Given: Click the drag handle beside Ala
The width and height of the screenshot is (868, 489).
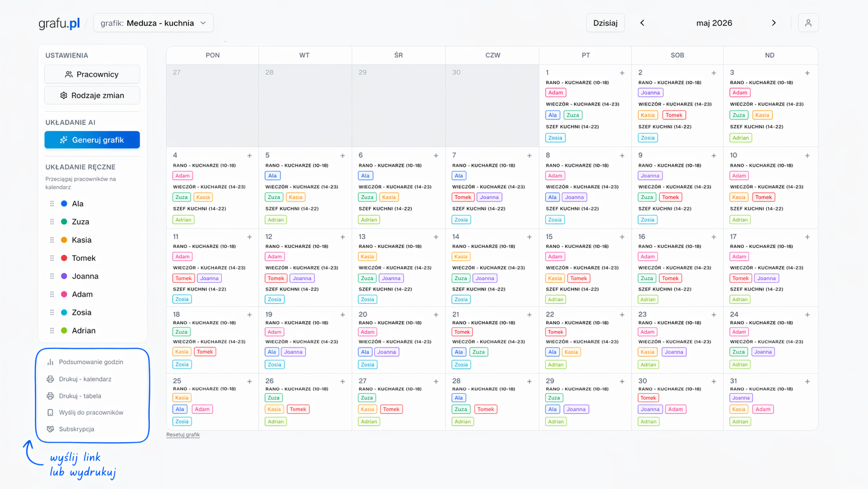Looking at the screenshot, I should tap(52, 204).
